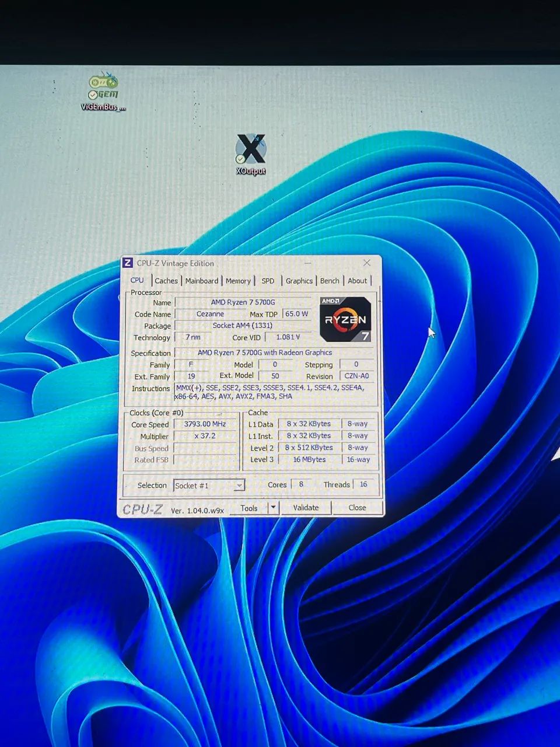Select the Graphics tab

[299, 281]
